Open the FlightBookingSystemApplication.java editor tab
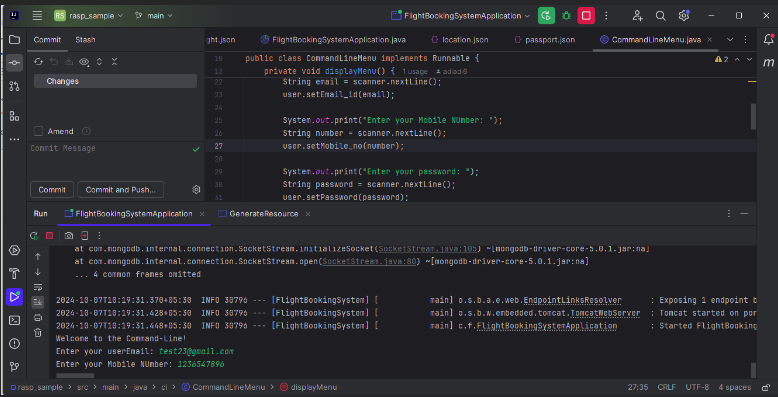Image resolution: width=778 pixels, height=397 pixels. [332, 40]
